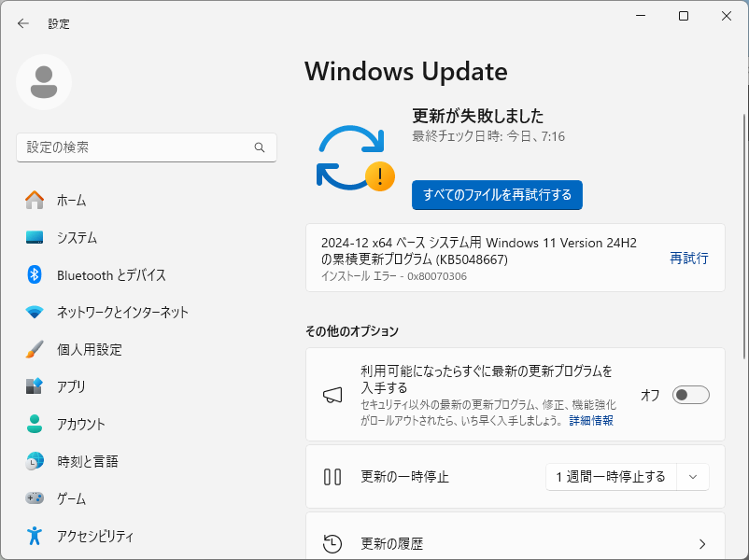This screenshot has height=560, width=749.
Task: Click the 更新の履歴 row text
Action: 391,544
